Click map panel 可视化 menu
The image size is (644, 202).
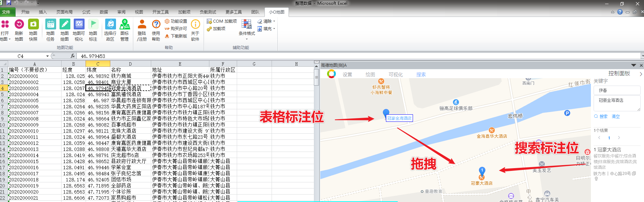pos(396,74)
